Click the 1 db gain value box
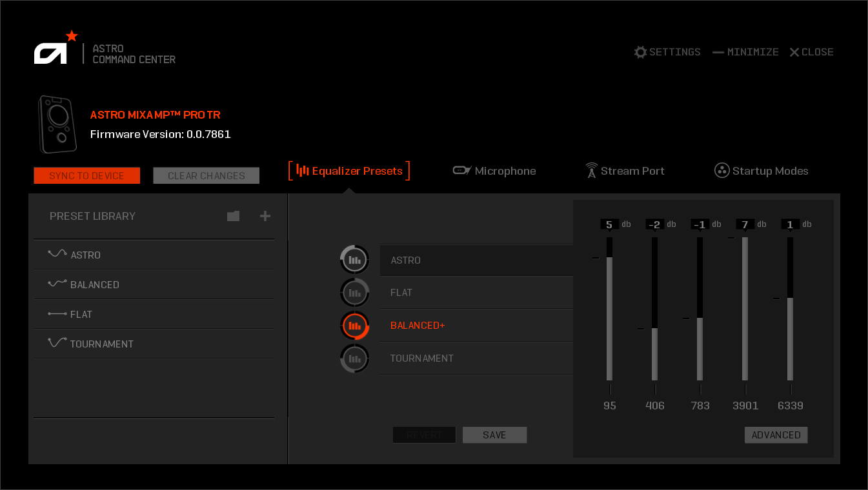This screenshot has width=868, height=490. pos(790,224)
